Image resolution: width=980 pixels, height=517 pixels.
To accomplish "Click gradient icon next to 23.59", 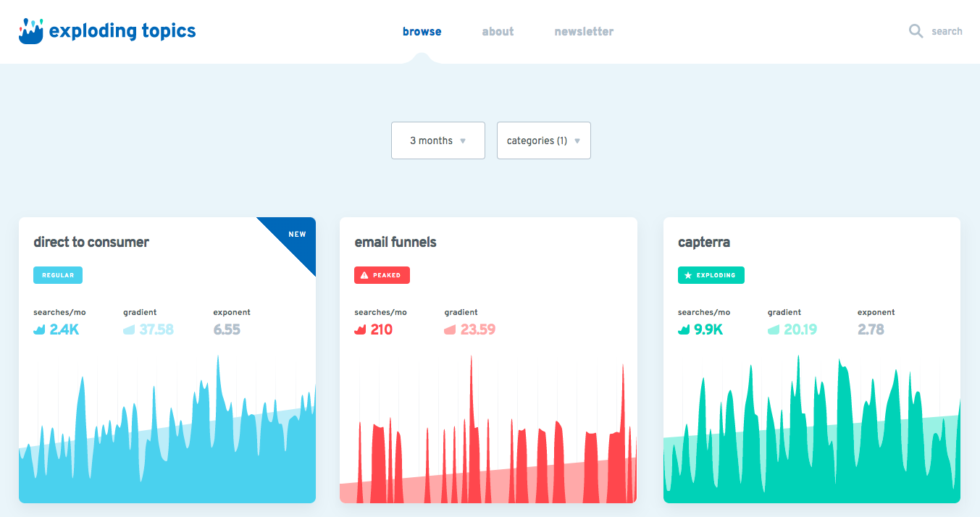I will 450,330.
